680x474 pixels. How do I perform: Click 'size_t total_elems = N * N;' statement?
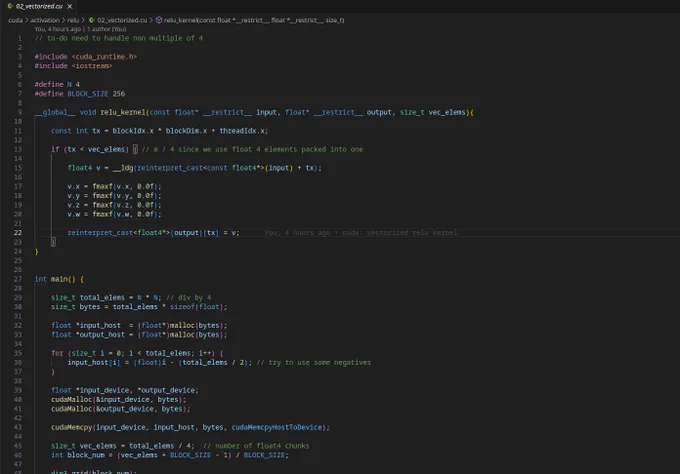[106, 297]
